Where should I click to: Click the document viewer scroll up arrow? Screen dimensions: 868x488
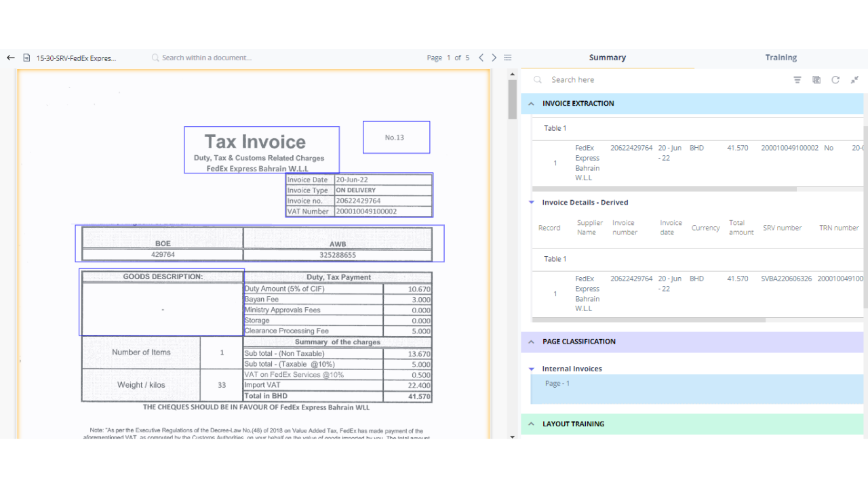[x=513, y=73]
